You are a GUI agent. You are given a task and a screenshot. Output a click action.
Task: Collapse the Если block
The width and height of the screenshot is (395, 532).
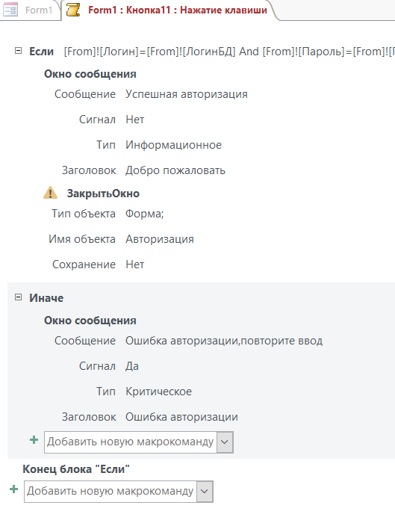point(19,51)
